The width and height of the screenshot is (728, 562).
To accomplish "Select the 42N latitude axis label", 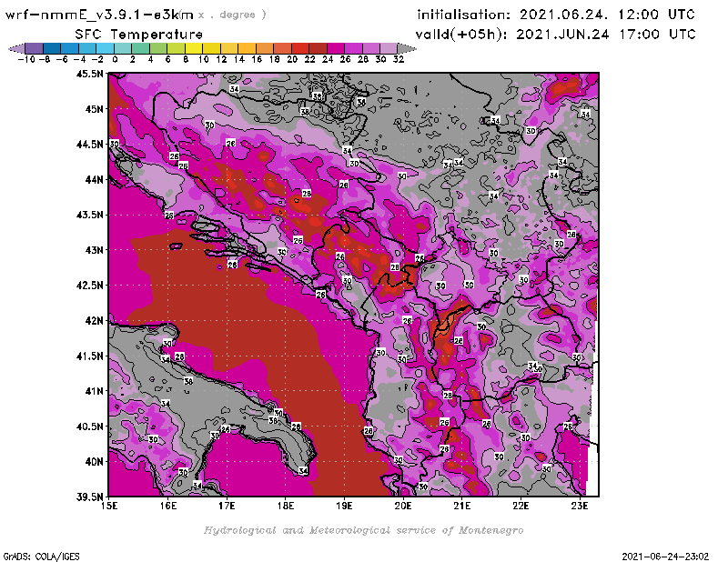I will pyautogui.click(x=95, y=321).
